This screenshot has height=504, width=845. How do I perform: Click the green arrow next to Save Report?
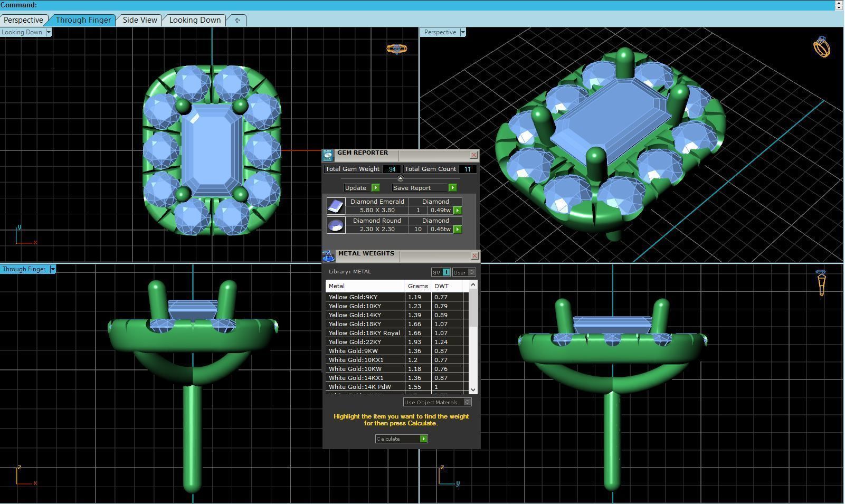coord(452,188)
